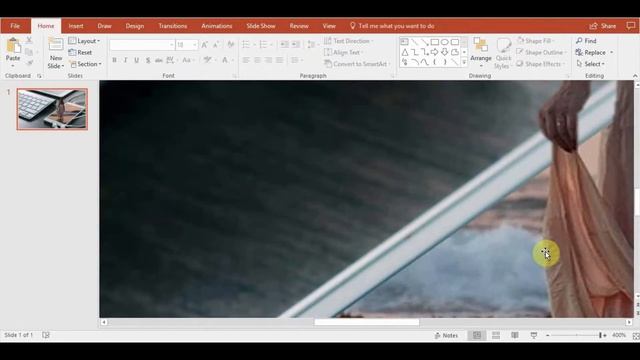Screen dimensions: 640x360
Task: Center the text
Action: 257,60
